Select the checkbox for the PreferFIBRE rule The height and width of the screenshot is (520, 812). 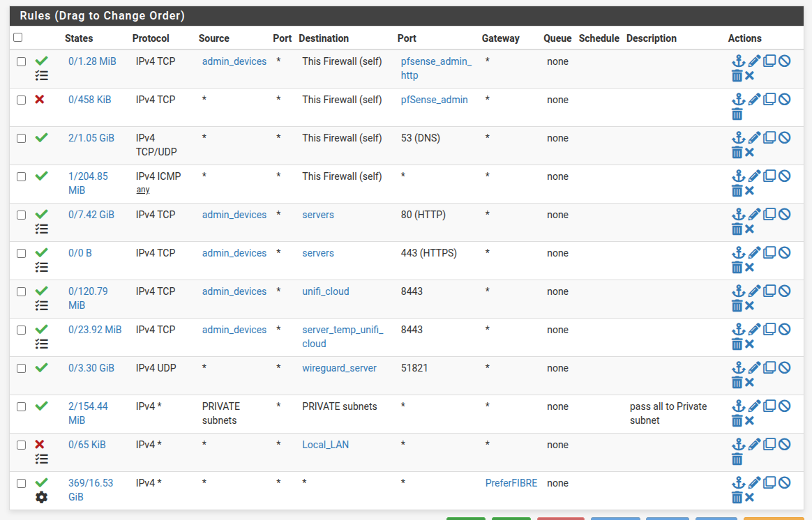click(21, 483)
